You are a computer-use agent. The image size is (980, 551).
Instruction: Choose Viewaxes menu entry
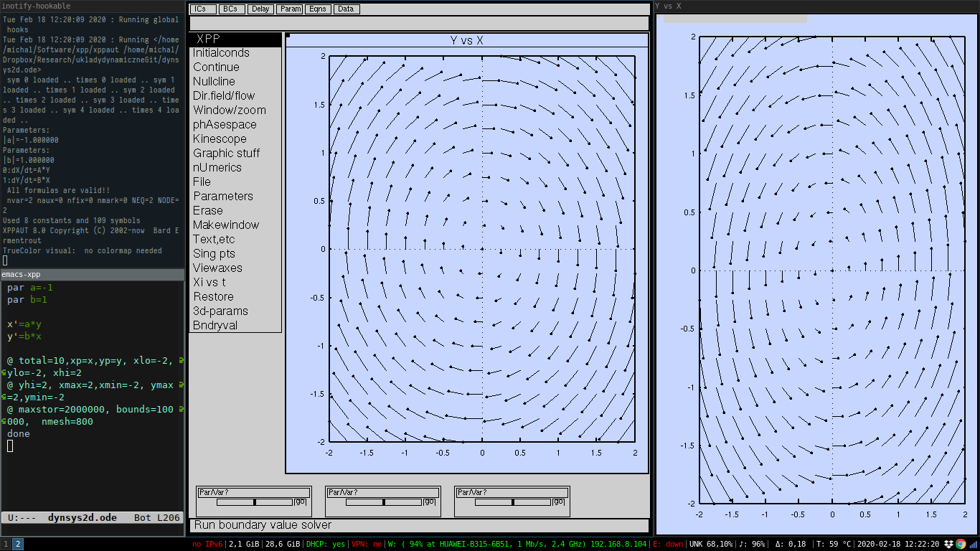pyautogui.click(x=235, y=268)
